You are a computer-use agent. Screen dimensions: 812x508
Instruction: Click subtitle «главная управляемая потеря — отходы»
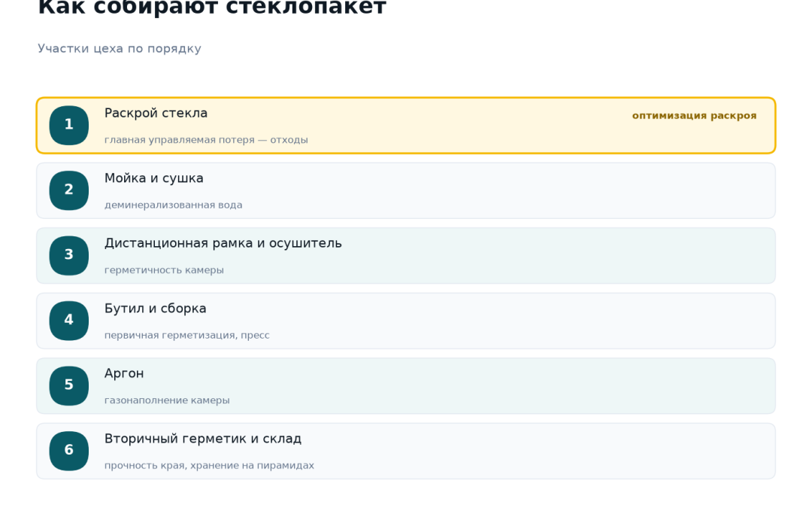click(x=206, y=140)
